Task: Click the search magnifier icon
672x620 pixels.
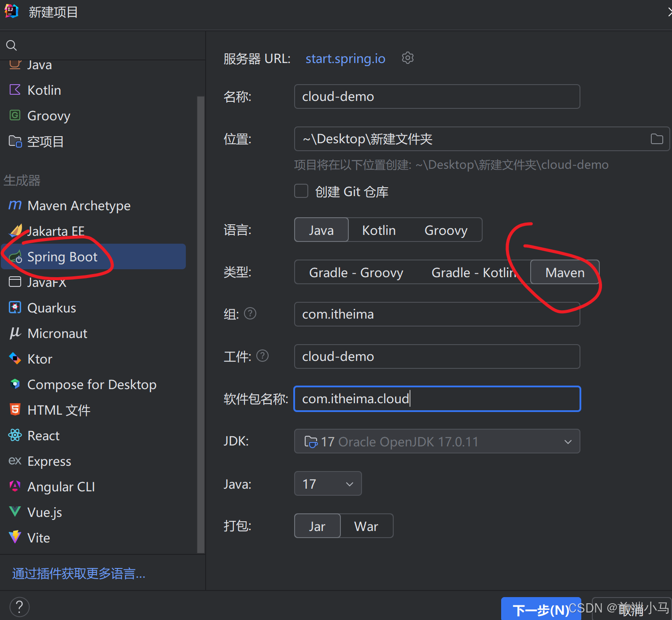Action: tap(11, 45)
